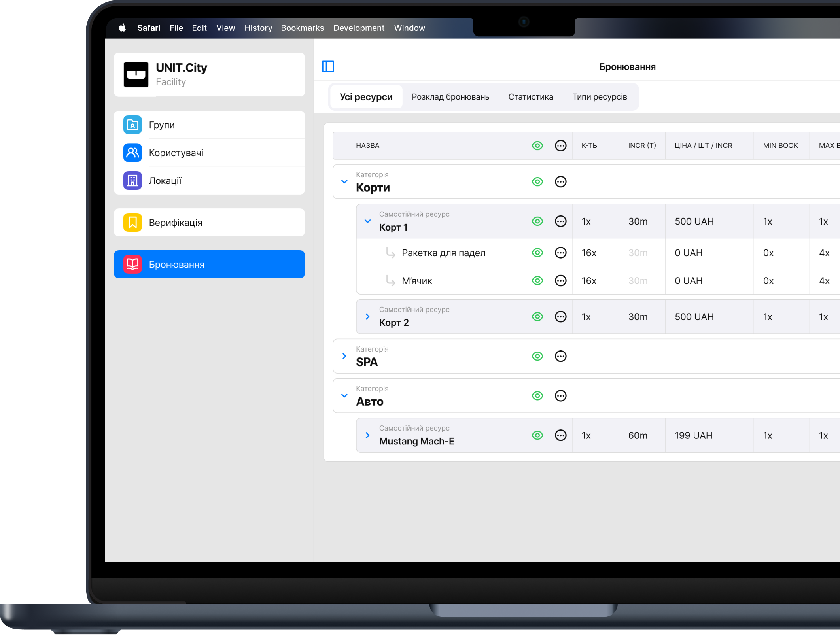This screenshot has width=840, height=635.
Task: Open the more options for Корт 1
Action: [x=560, y=221]
